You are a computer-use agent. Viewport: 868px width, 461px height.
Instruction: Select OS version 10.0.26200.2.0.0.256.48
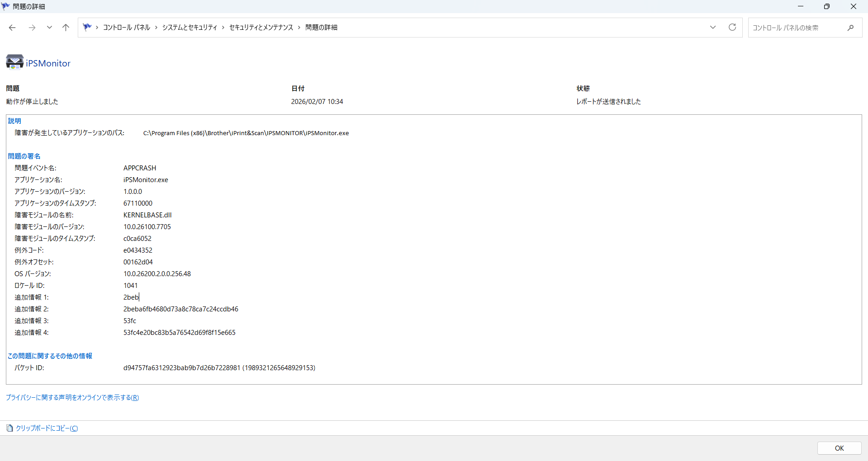coord(157,274)
